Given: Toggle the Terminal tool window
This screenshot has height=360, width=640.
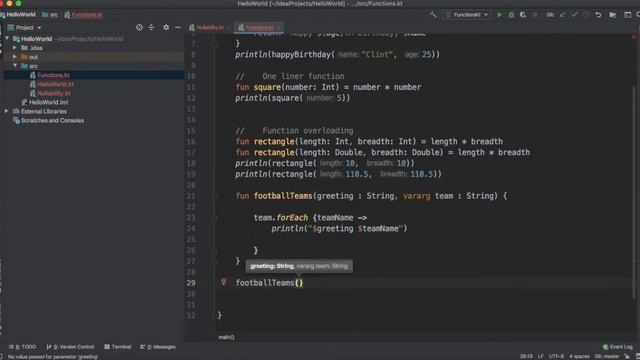Looking at the screenshot, I should (118, 347).
